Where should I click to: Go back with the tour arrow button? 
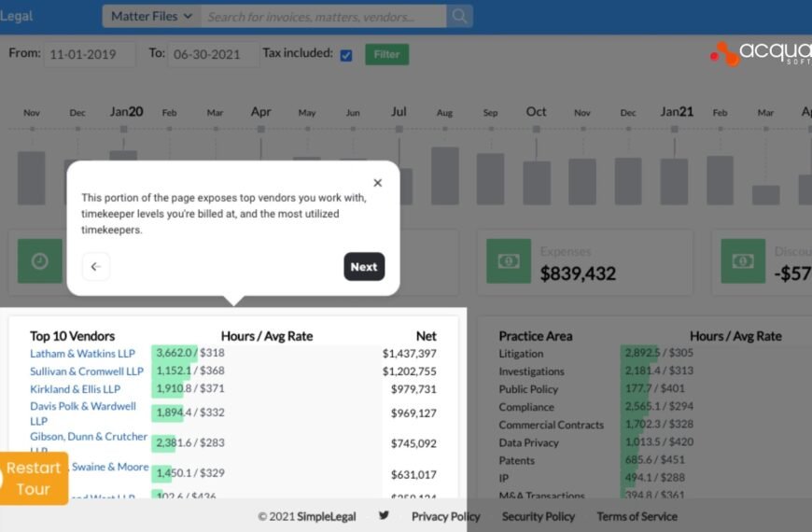(96, 266)
